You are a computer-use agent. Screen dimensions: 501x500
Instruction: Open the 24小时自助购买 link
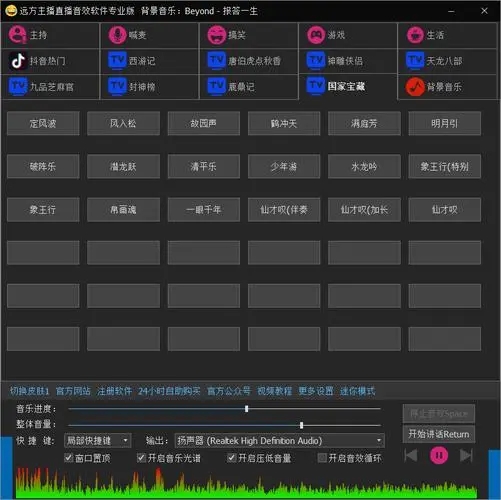pos(169,391)
